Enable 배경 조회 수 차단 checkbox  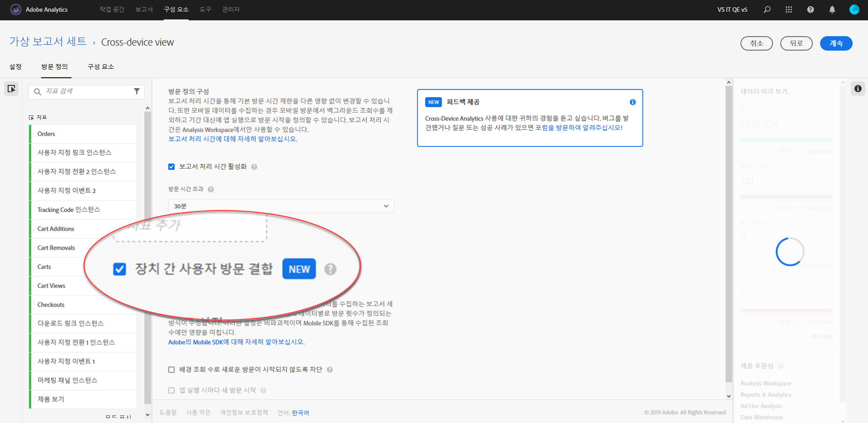point(171,370)
